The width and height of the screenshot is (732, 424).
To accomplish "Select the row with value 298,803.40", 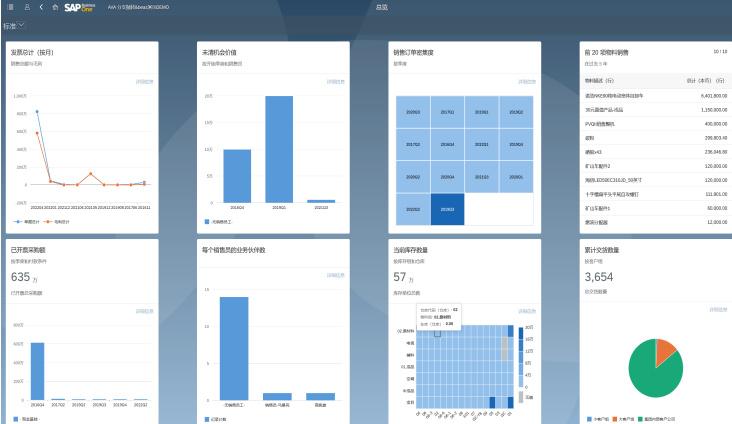I will [656, 138].
